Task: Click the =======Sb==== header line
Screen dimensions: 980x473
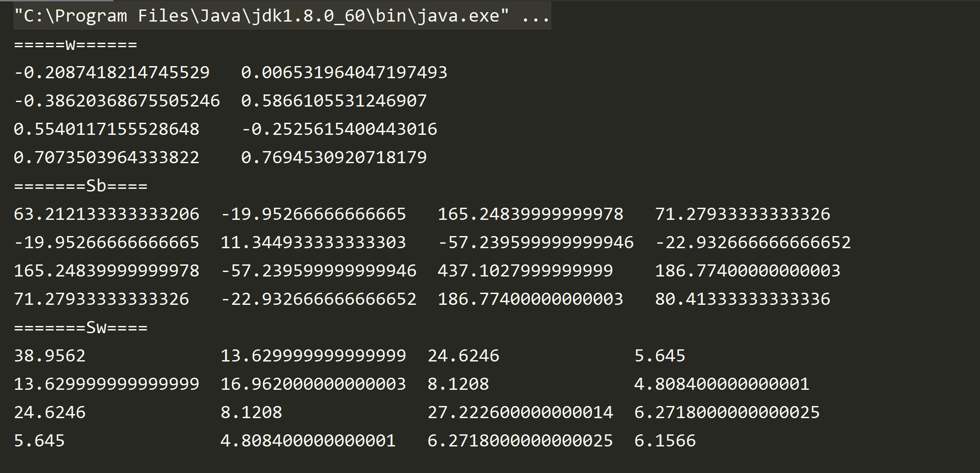Action: click(x=81, y=186)
